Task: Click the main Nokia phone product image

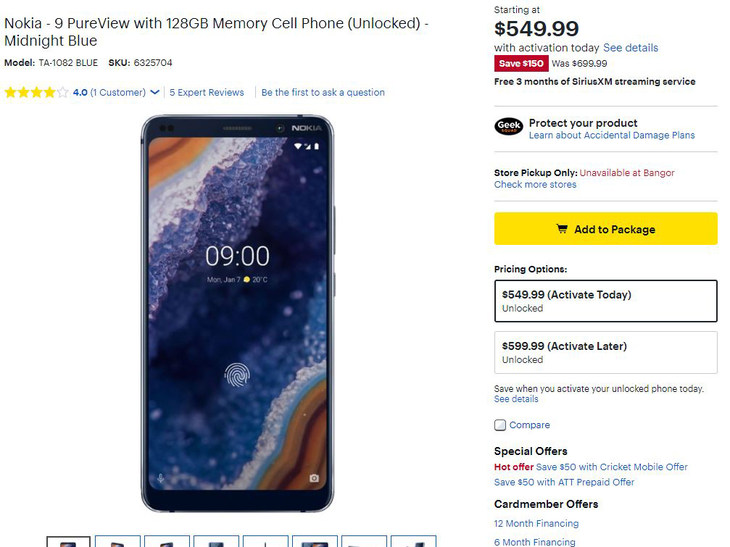Action: (x=237, y=313)
